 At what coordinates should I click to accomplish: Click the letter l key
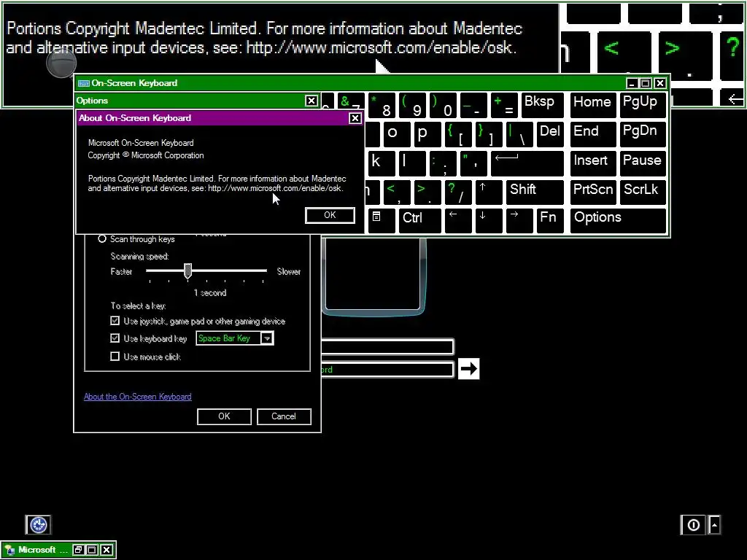pyautogui.click(x=413, y=163)
